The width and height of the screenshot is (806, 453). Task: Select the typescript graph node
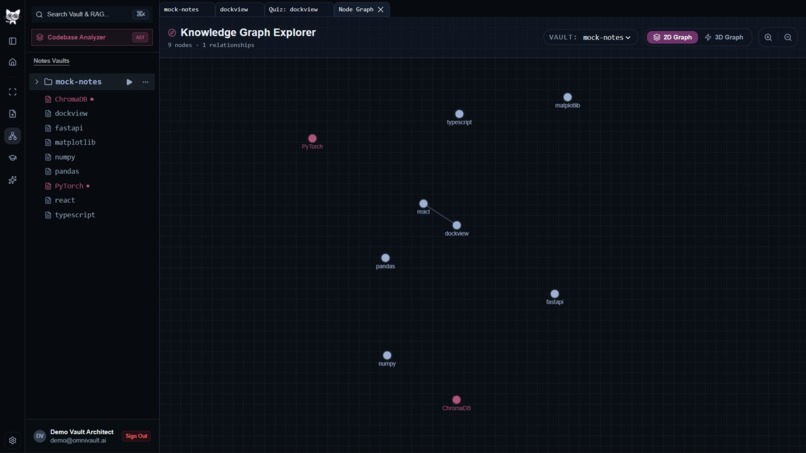point(459,114)
